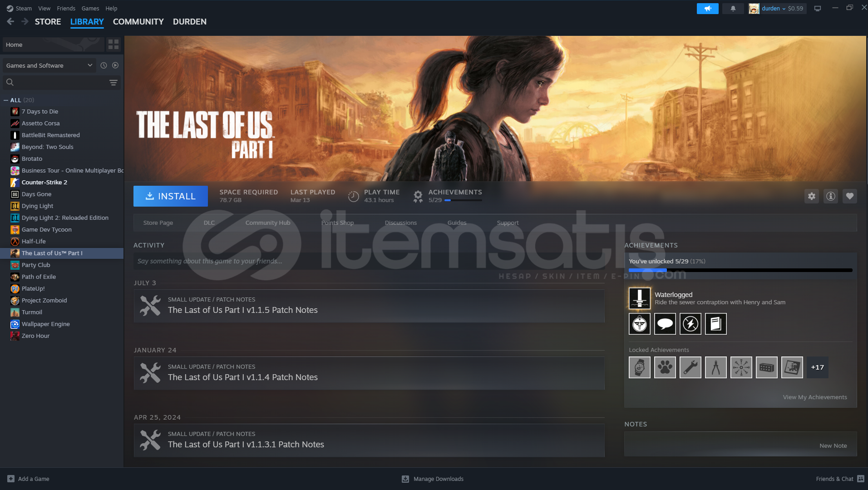Click the lightning bolt unlocked achievement
The height and width of the screenshot is (490, 868).
pyautogui.click(x=690, y=324)
